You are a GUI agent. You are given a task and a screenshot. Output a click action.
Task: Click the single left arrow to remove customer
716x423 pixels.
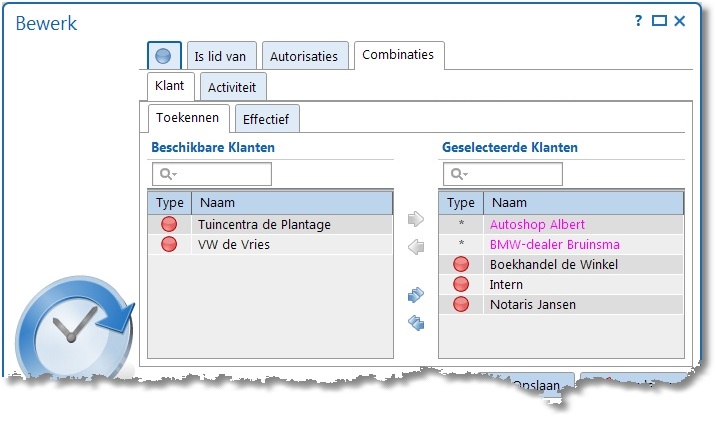(x=416, y=247)
